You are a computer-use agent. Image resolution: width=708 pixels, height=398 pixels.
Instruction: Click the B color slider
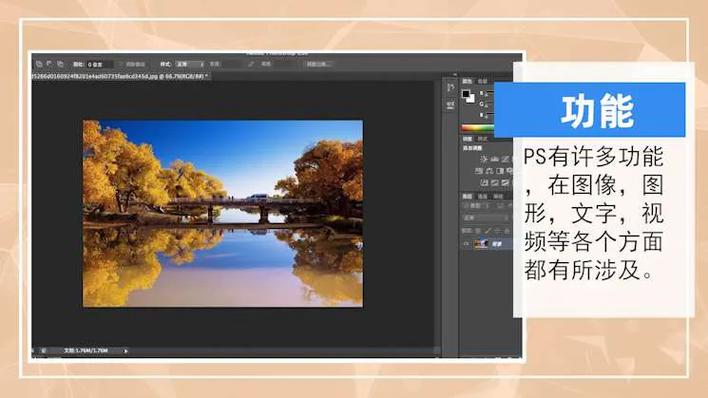tap(490, 116)
